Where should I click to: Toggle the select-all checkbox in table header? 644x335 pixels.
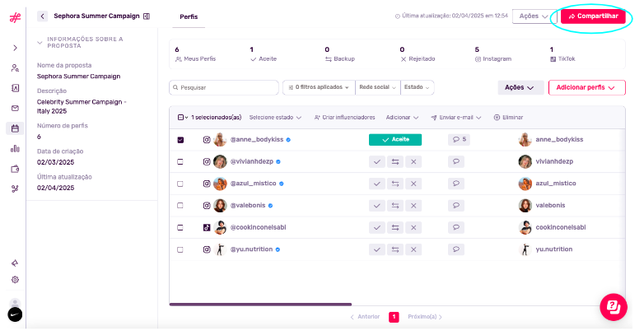tap(180, 118)
